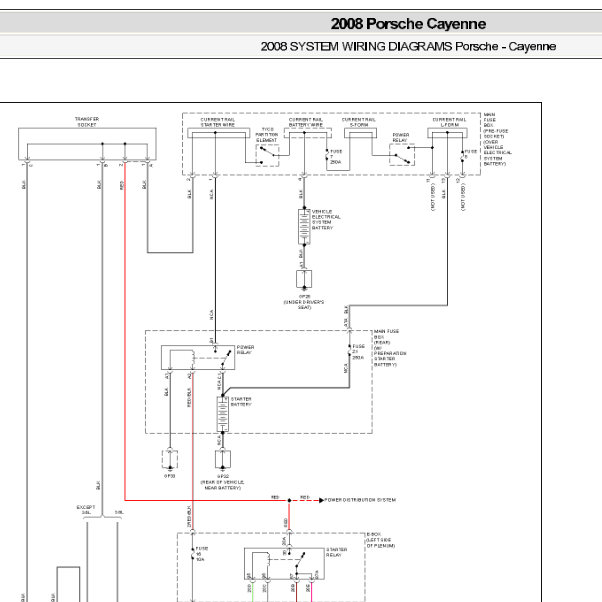Click the "GP32 (REAR OF VEHICLE NEAR BATTERY)" label
The height and width of the screenshot is (602, 602).
click(222, 482)
